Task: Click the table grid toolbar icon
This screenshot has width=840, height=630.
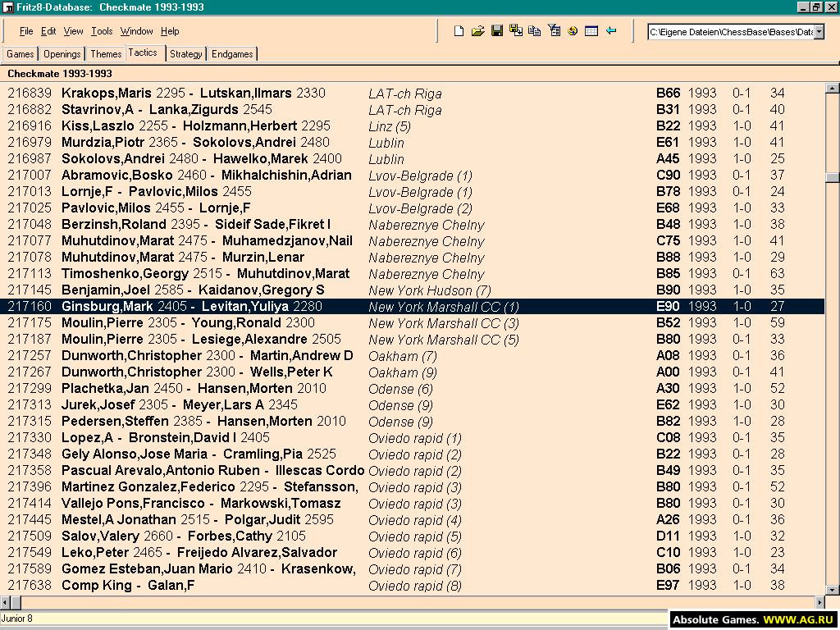Action: click(x=591, y=31)
